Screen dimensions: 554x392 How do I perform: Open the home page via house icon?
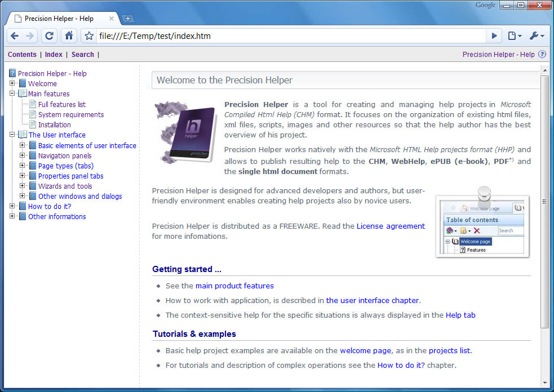point(69,35)
